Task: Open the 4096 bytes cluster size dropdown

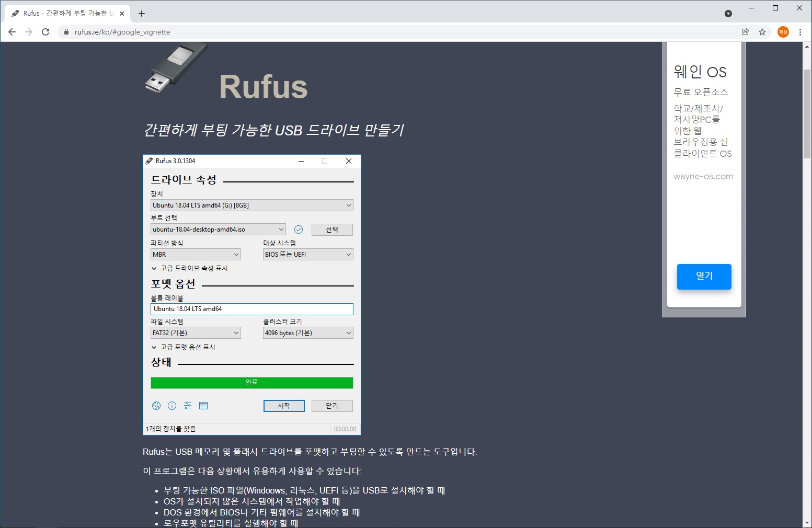Action: point(308,333)
